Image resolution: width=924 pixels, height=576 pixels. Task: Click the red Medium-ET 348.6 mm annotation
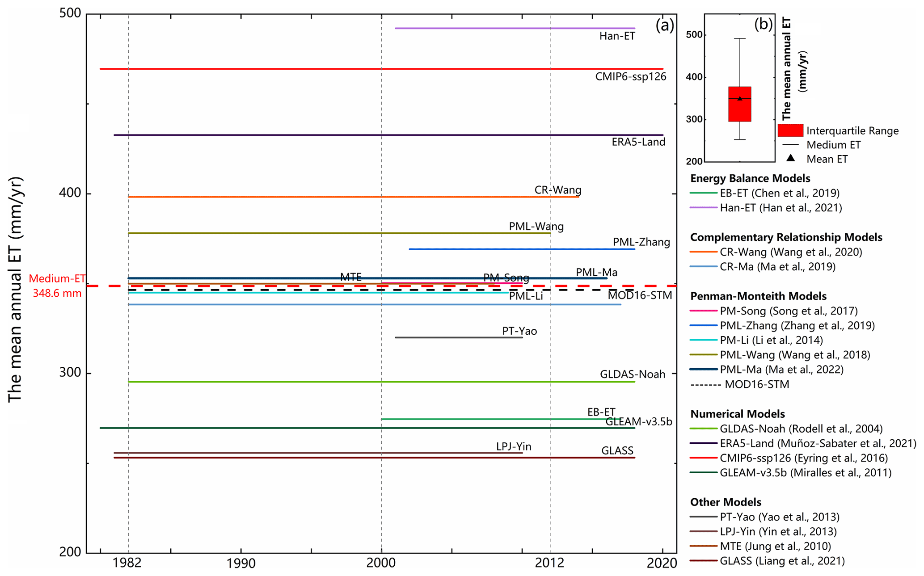coord(57,286)
